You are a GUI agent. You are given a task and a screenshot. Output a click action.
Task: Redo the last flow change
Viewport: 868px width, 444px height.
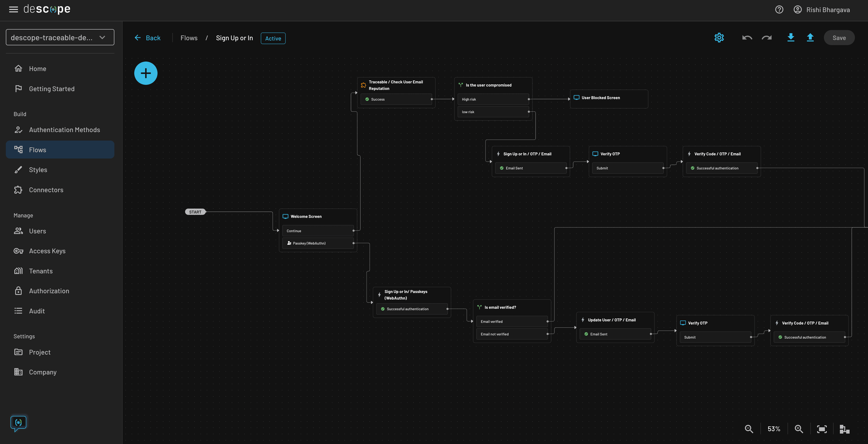[767, 38]
